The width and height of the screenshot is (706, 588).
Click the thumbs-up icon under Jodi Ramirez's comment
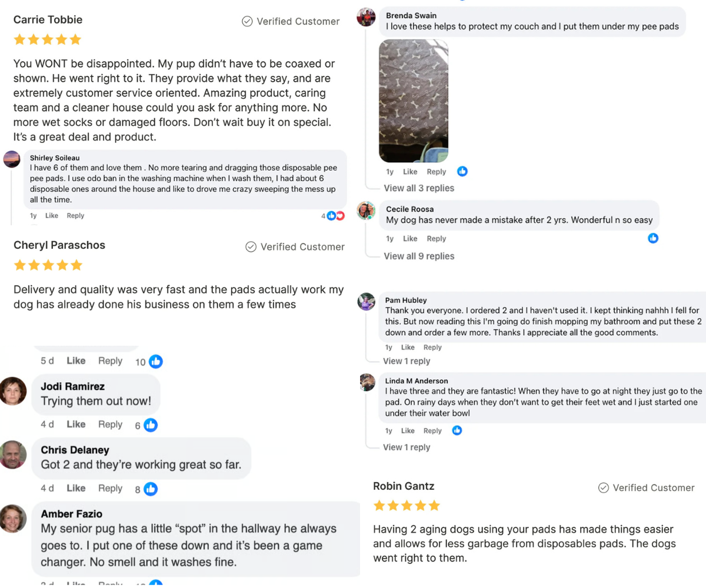[x=151, y=425]
